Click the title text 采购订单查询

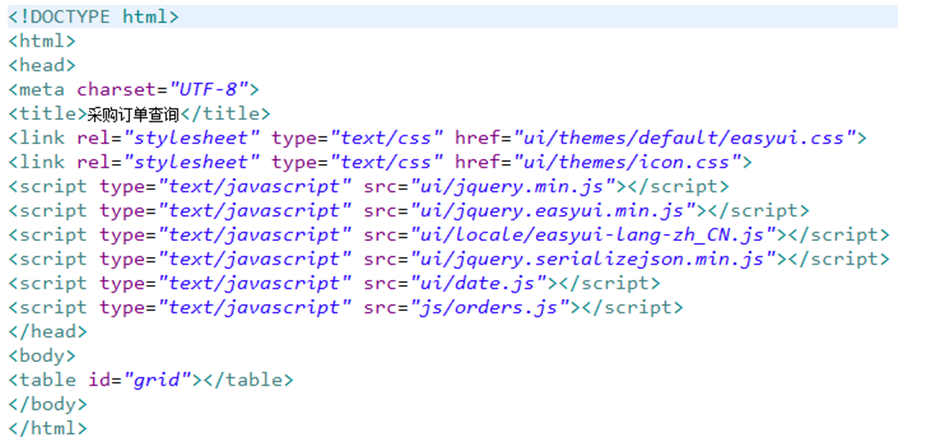click(134, 113)
